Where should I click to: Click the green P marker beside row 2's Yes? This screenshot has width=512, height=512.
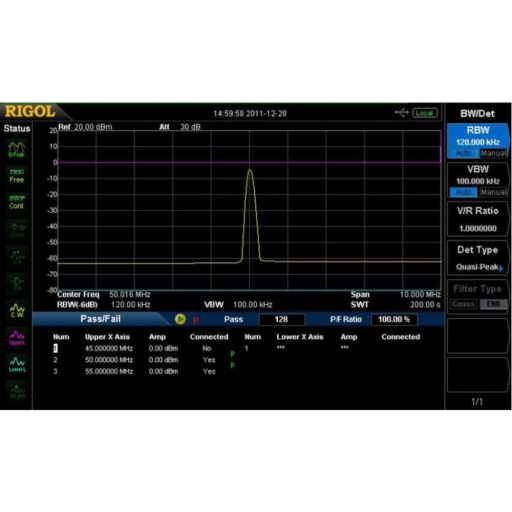pyautogui.click(x=233, y=366)
